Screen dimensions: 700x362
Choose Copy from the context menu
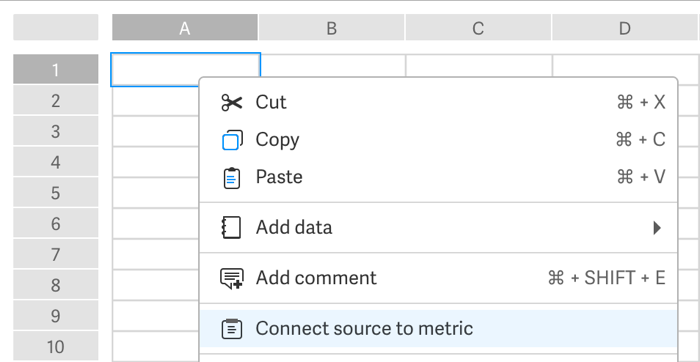438,140
